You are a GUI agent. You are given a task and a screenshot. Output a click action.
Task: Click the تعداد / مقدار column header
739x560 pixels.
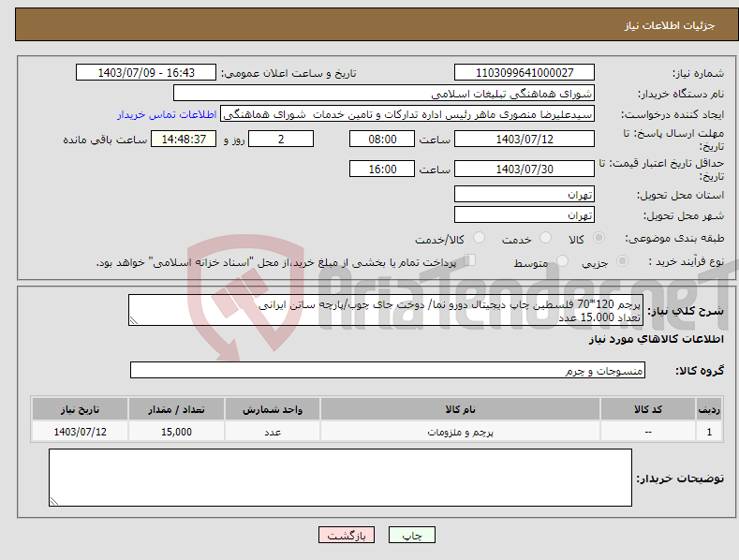pos(176,409)
